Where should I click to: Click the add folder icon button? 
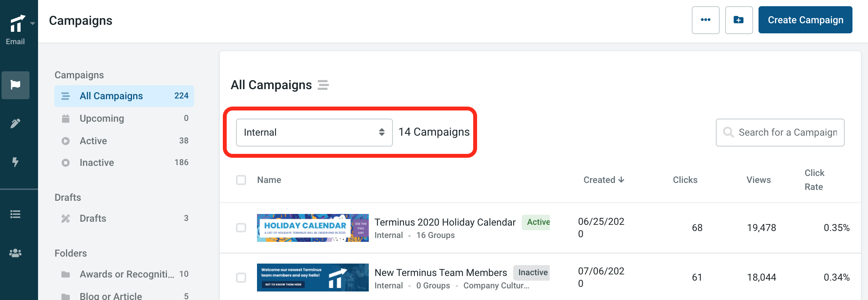[x=739, y=20]
